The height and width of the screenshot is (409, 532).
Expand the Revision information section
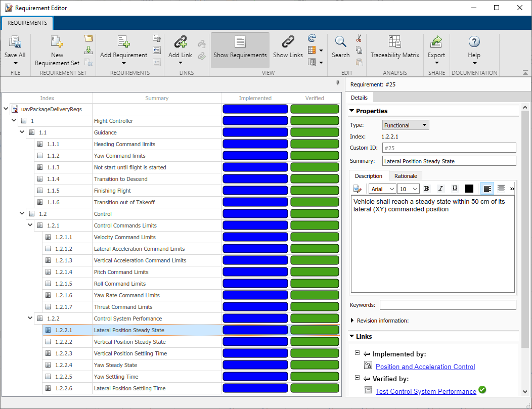pos(352,321)
